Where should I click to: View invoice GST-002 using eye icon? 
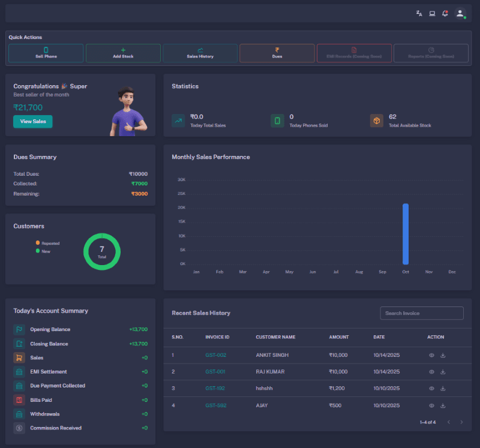[431, 355]
